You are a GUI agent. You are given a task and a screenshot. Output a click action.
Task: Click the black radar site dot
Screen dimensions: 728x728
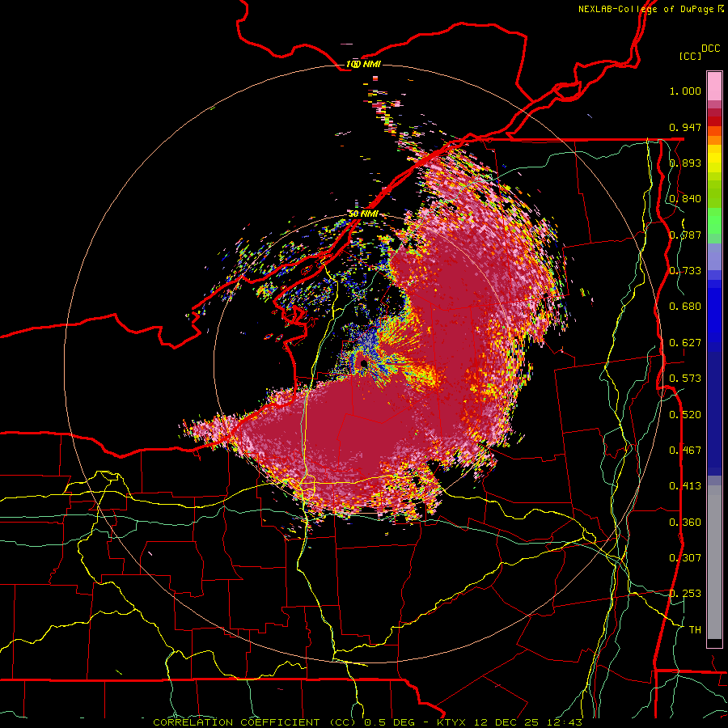point(363,363)
